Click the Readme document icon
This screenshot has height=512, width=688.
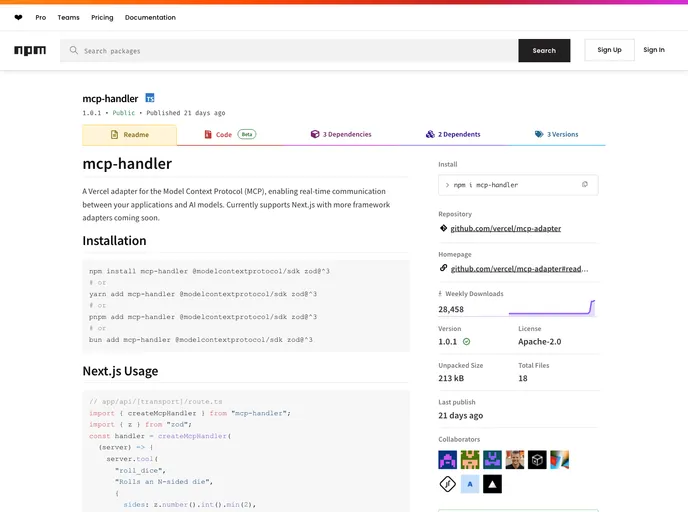[x=115, y=135]
